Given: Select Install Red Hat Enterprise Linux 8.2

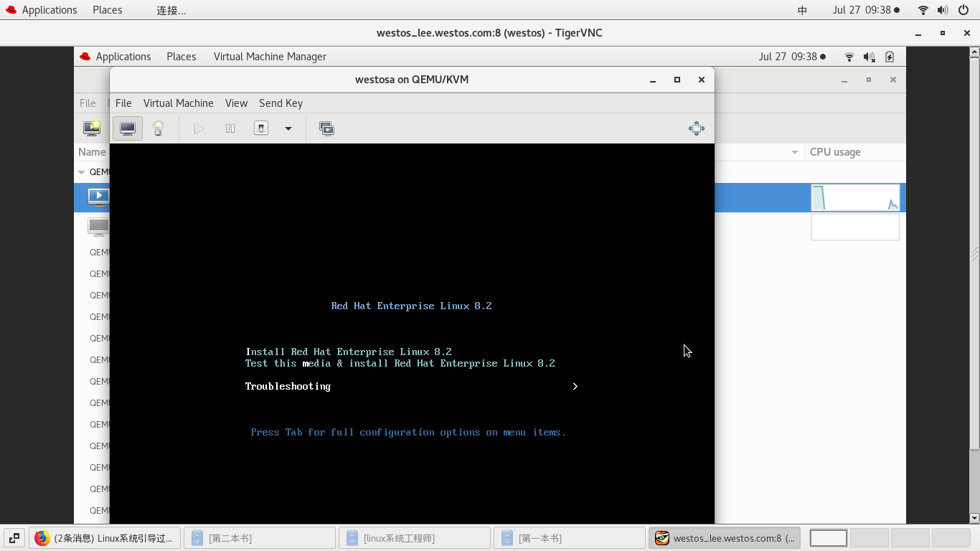Looking at the screenshot, I should pyautogui.click(x=349, y=352).
